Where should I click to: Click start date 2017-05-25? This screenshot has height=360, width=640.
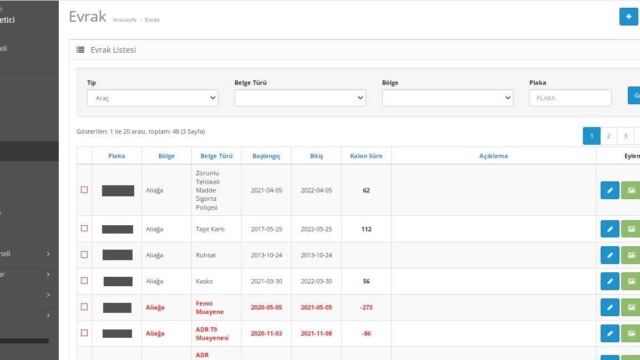(x=267, y=229)
